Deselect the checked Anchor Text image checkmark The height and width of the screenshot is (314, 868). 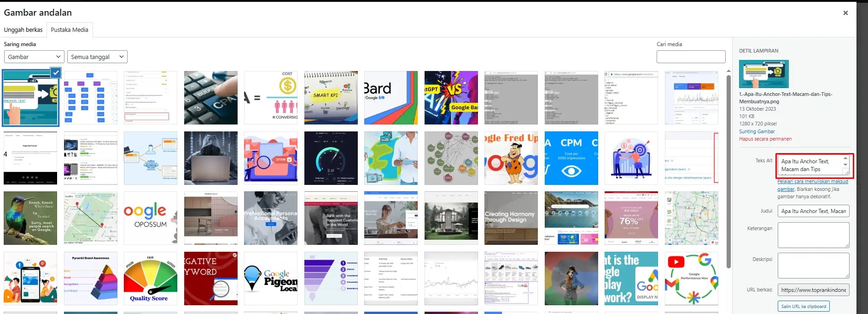pyautogui.click(x=56, y=72)
